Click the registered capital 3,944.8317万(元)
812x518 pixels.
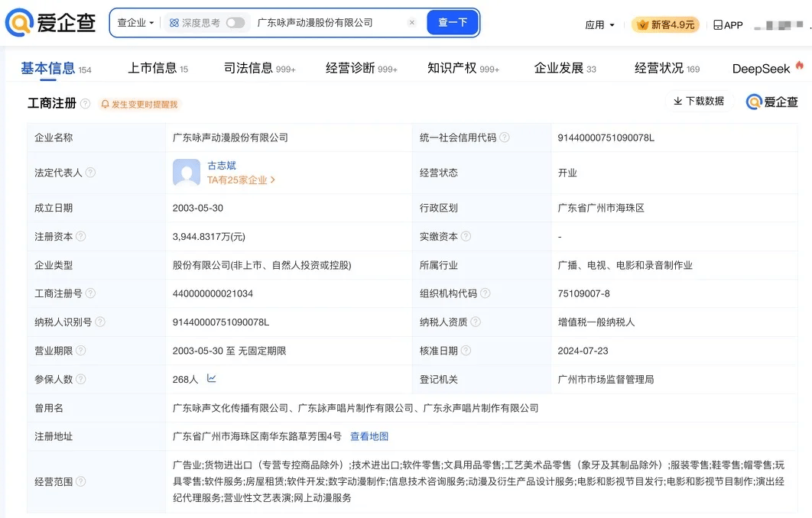tap(209, 237)
